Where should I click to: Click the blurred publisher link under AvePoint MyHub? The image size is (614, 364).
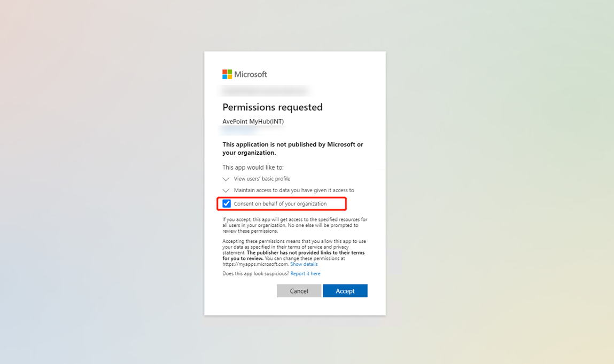[x=239, y=129]
